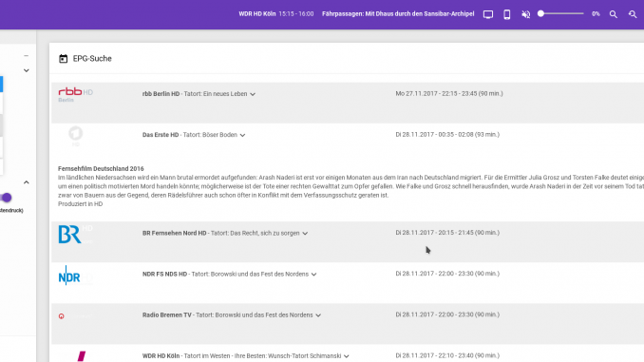Image resolution: width=644 pixels, height=362 pixels.
Task: Expand sidebar section with down chevron
Action: point(27,70)
